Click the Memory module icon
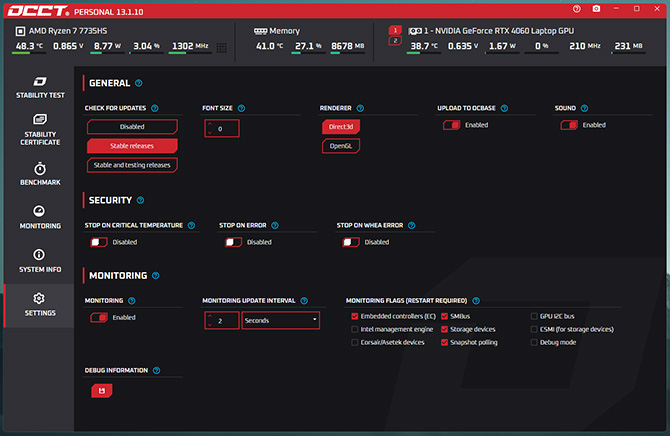The width and height of the screenshot is (670, 436). (260, 31)
